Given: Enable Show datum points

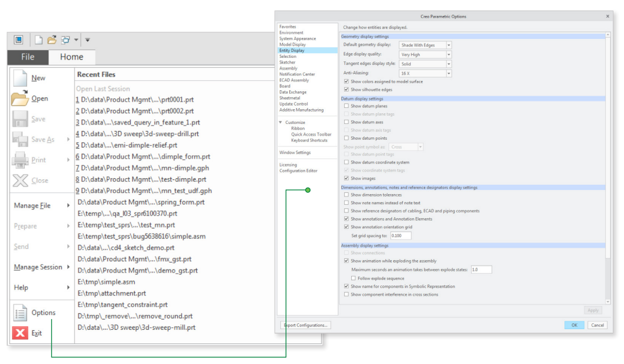Looking at the screenshot, I should coord(346,139).
